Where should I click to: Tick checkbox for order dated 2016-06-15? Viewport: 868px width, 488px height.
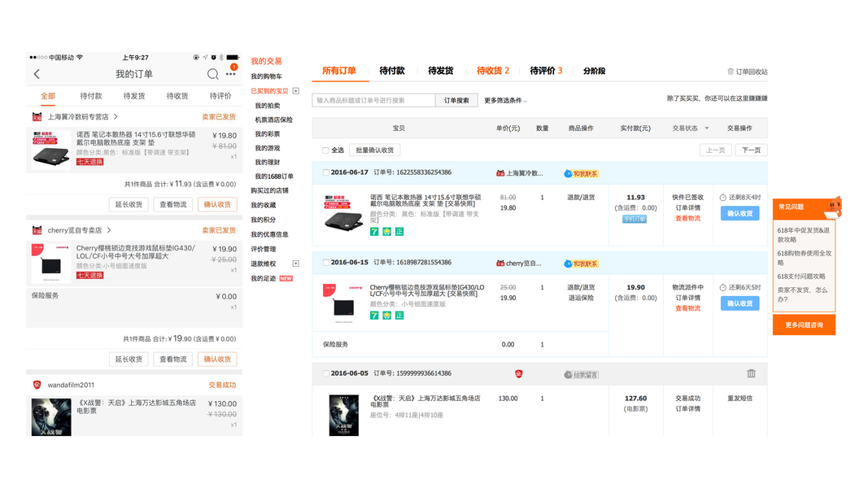tap(326, 263)
